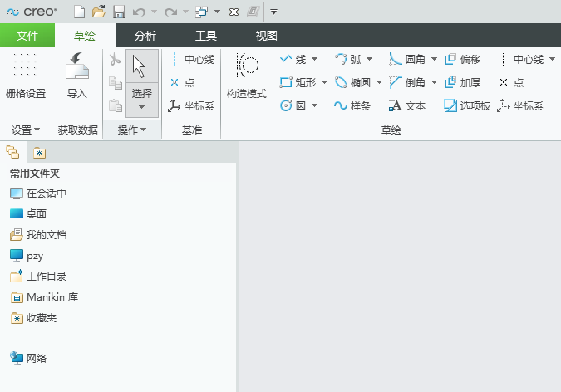Select 中心线 in the 草绘 group
Viewport: 561px width, 392px height.
pos(523,59)
